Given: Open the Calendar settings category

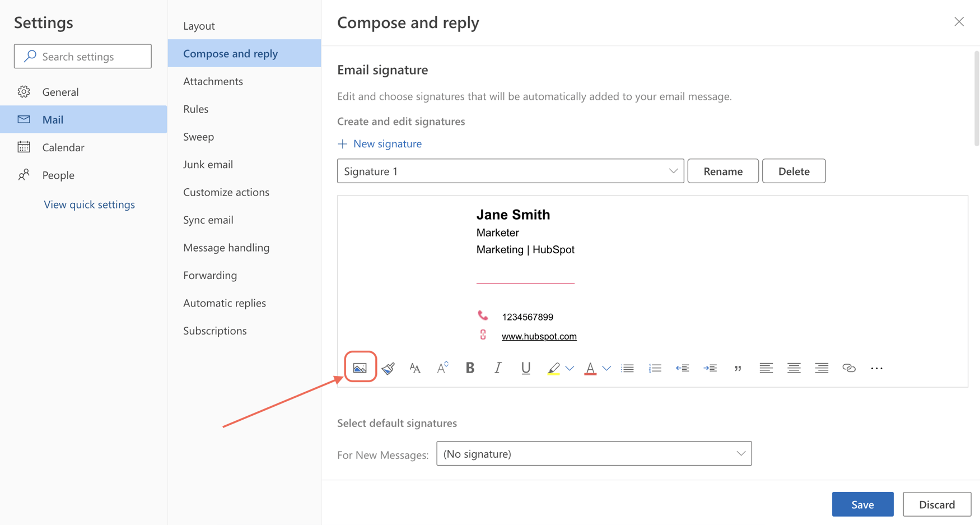Looking at the screenshot, I should 64,147.
